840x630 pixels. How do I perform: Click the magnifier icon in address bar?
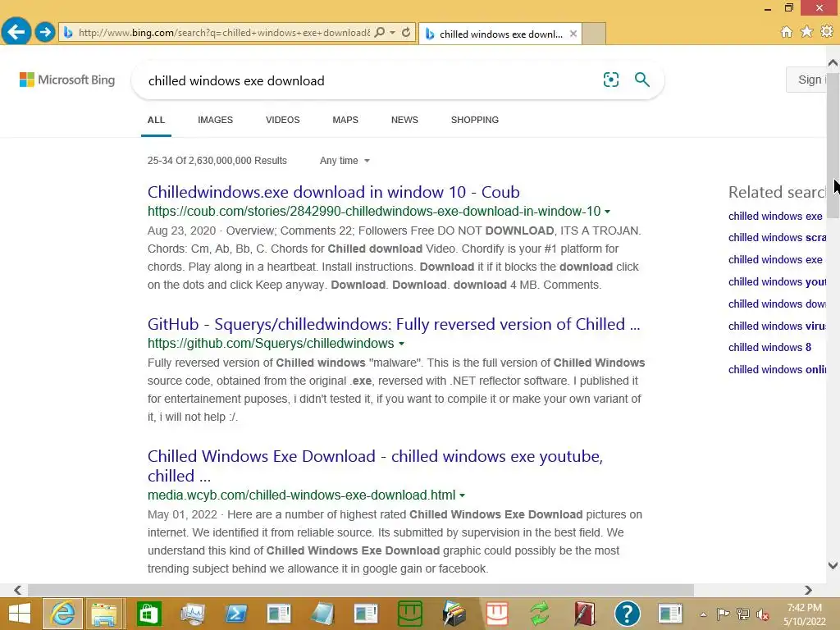[379, 33]
